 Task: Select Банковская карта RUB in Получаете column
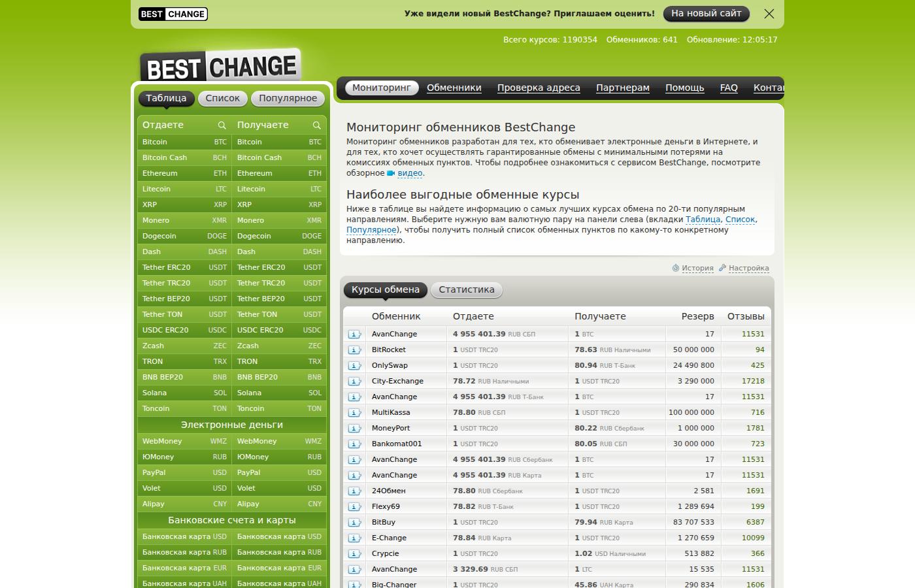tap(279, 552)
